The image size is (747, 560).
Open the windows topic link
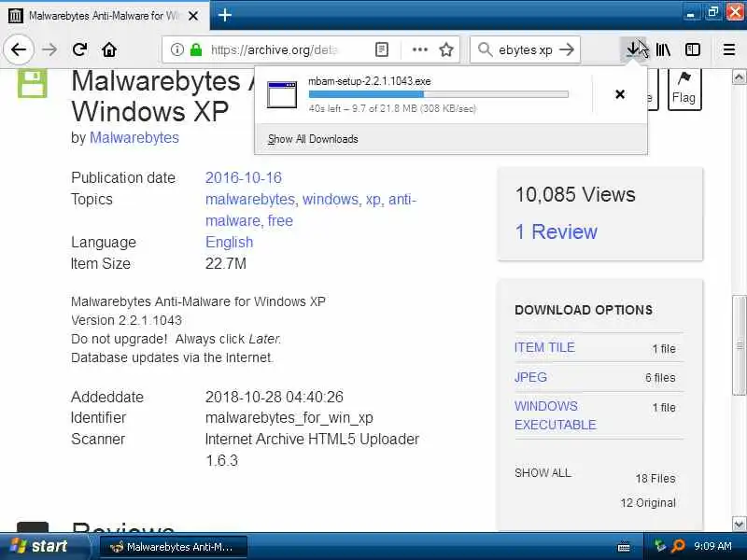(331, 199)
